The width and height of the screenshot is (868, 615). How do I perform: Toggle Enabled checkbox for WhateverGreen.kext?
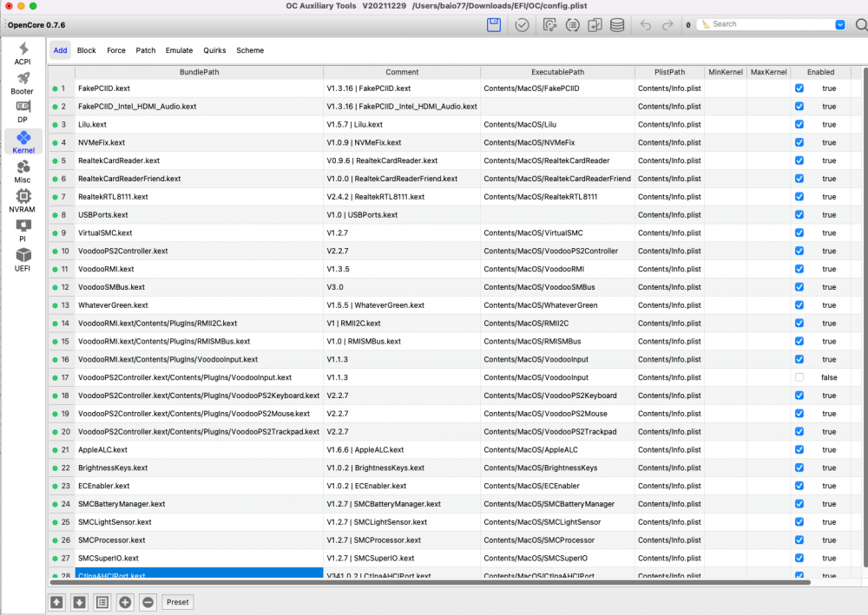[x=799, y=304]
